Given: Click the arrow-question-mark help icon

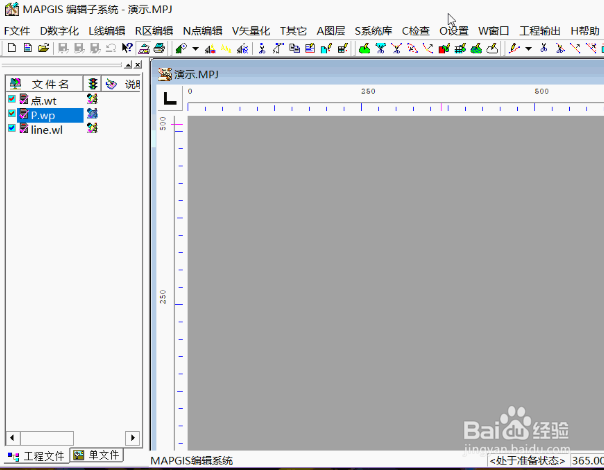Looking at the screenshot, I should point(127,48).
